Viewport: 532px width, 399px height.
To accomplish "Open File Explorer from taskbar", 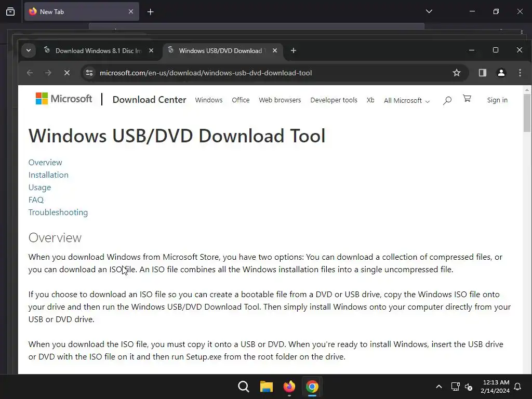I will 267,387.
